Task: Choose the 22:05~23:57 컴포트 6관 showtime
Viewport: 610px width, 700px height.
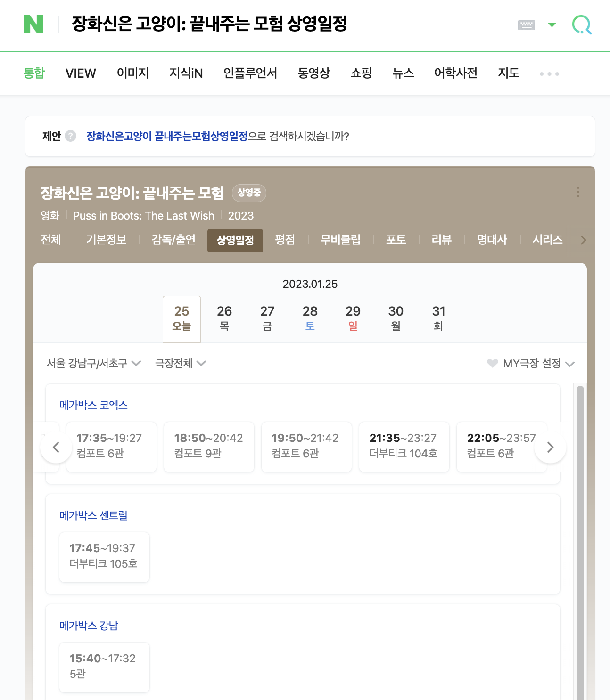Action: coord(502,447)
